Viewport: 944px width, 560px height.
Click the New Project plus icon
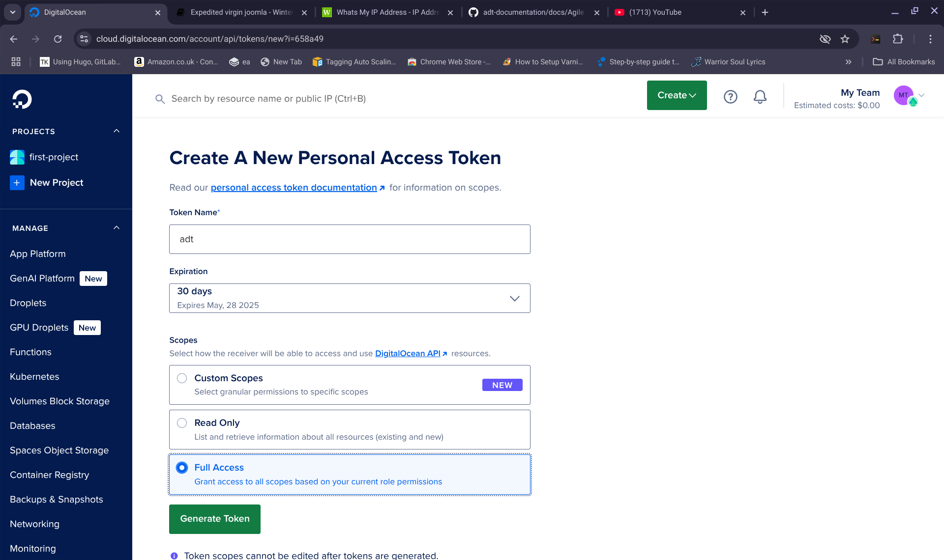coord(17,183)
